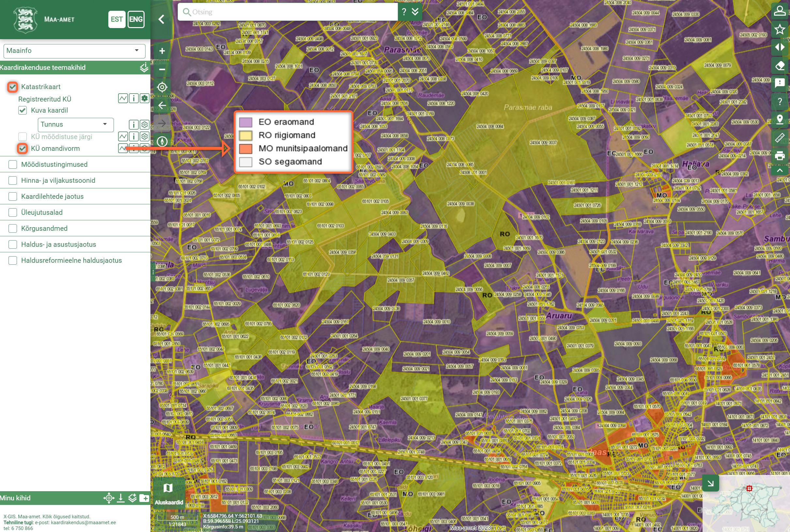Image resolution: width=790 pixels, height=532 pixels.
Task: Select the ruler measuring tool
Action: click(x=780, y=137)
